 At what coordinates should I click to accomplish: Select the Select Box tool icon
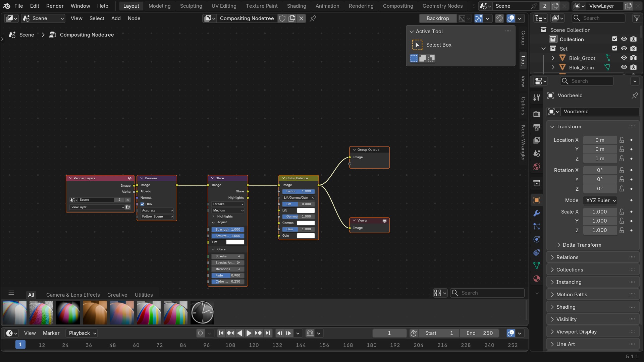(x=417, y=45)
